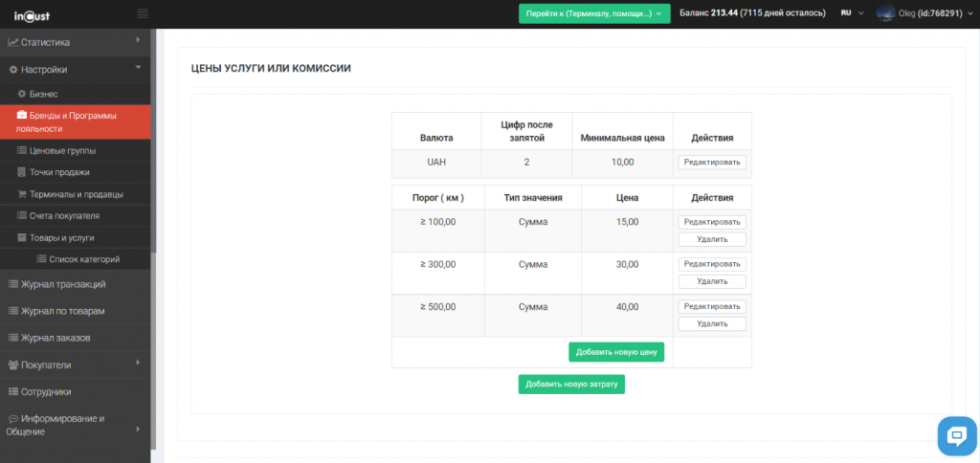Open the RU language dropdown
Viewport: 980px width, 463px height.
pyautogui.click(x=851, y=13)
